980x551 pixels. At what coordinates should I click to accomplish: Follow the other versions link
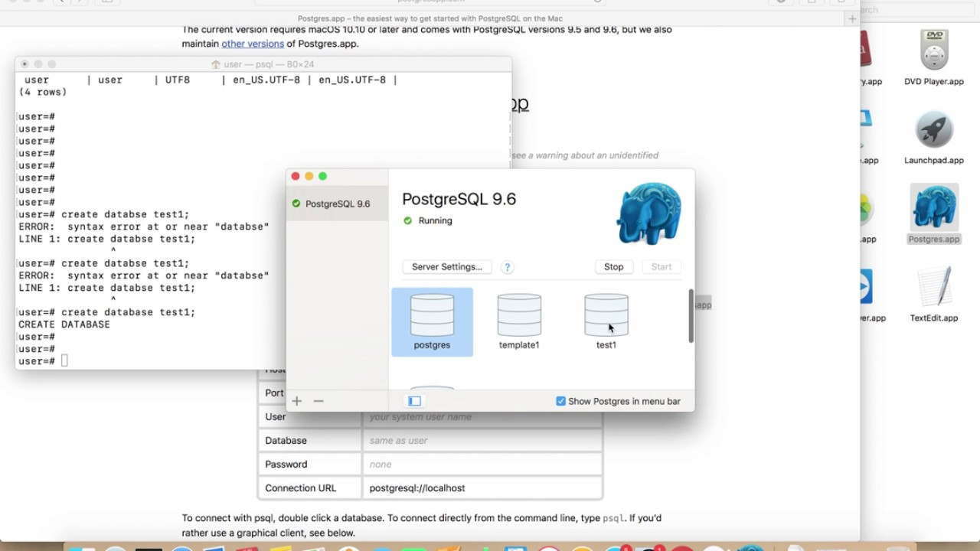253,44
